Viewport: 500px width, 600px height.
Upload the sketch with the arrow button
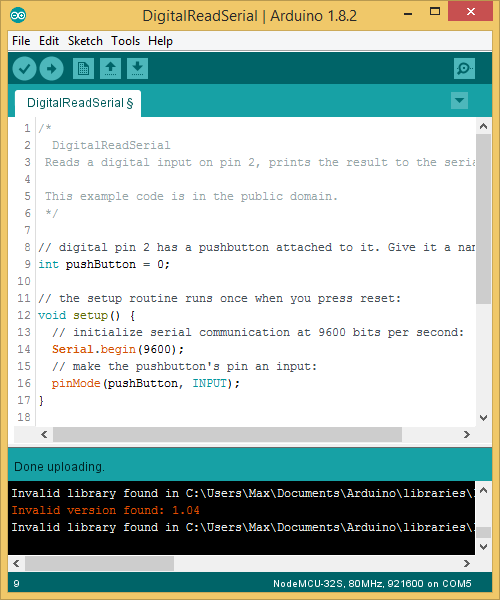(x=52, y=69)
